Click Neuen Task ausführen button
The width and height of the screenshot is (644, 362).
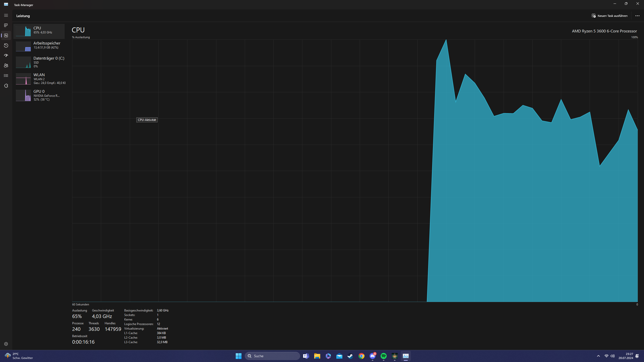[x=610, y=16]
